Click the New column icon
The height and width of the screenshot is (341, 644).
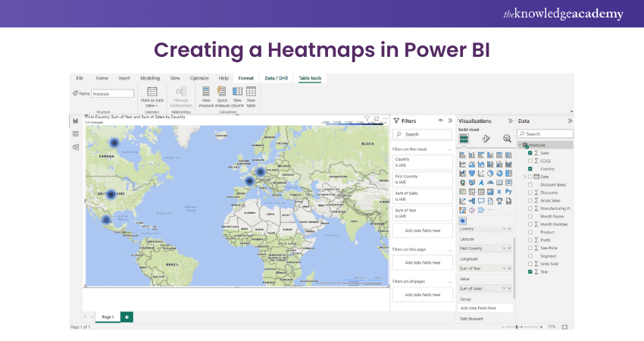[237, 92]
